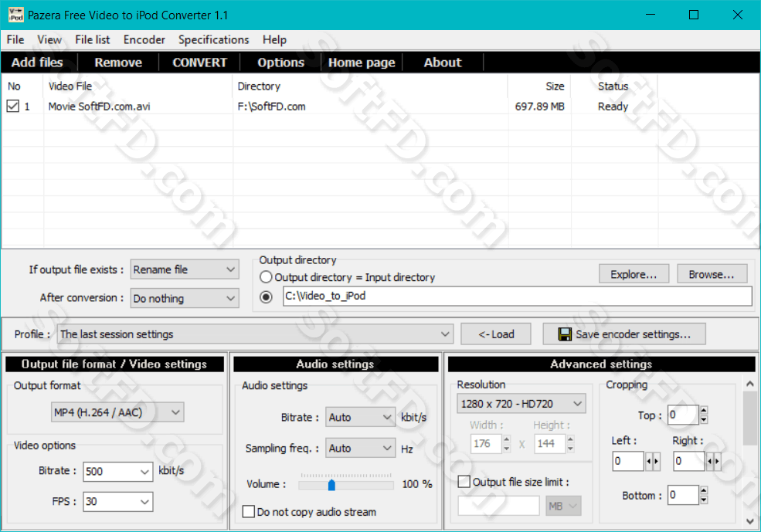Viewport: 761px width, 532px height.
Task: Select the custom output directory radio button
Action: [x=266, y=296]
